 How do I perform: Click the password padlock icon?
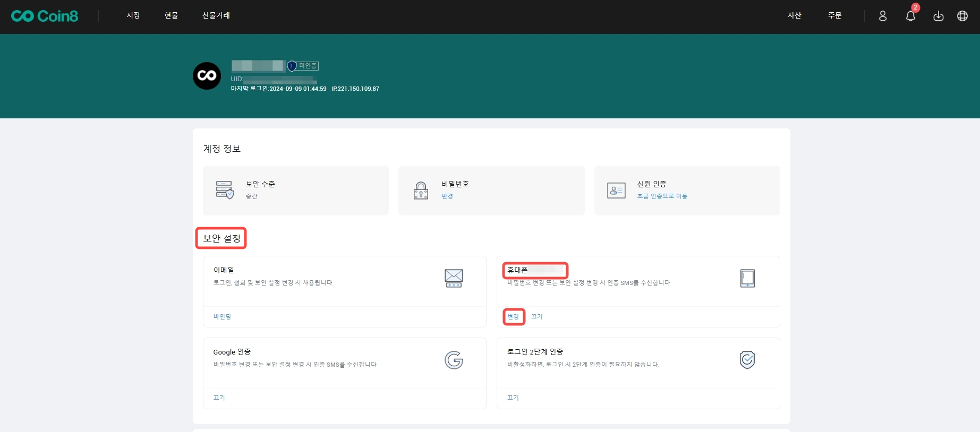tap(421, 191)
